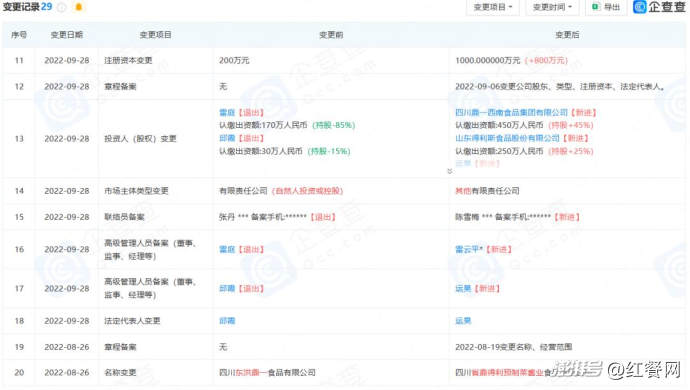Select row 11 registered capital change entry
Viewport: 690px width, 390px height.
coord(344,60)
